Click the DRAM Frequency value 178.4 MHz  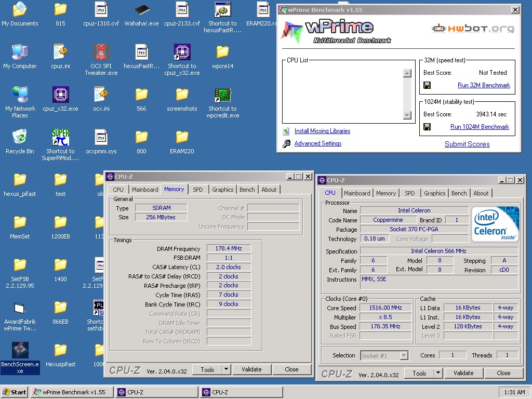(229, 248)
